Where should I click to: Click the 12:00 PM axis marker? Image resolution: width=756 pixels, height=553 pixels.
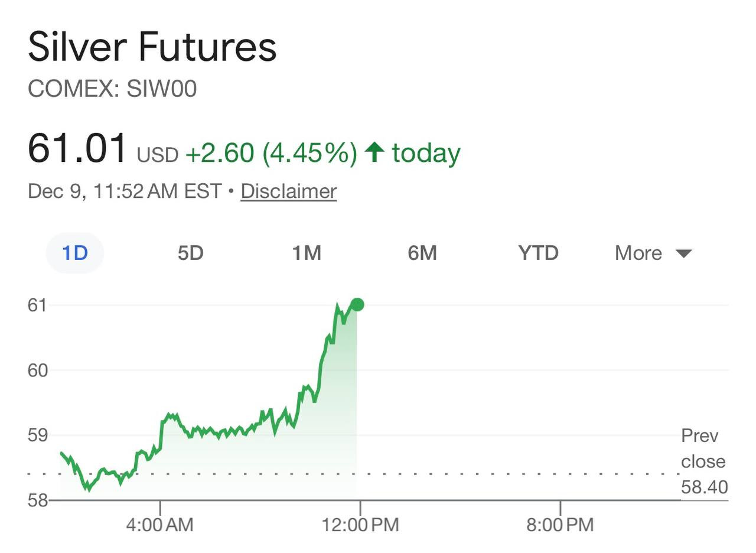coord(360,524)
